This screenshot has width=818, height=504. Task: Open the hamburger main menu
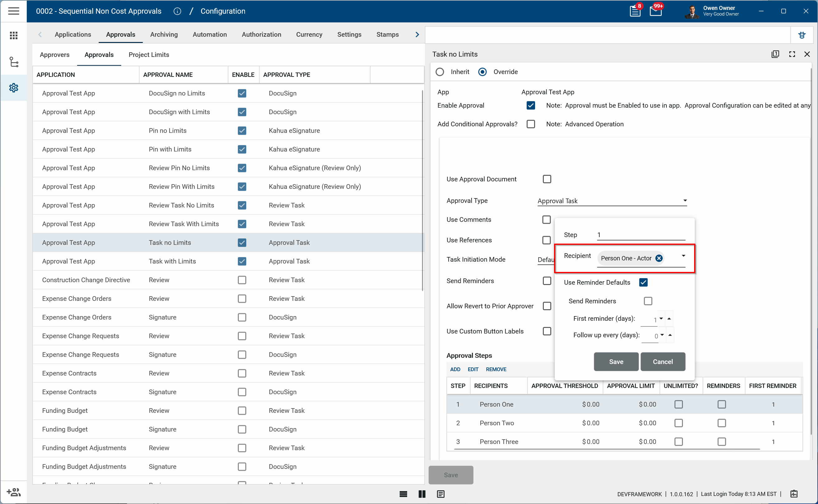pos(13,11)
